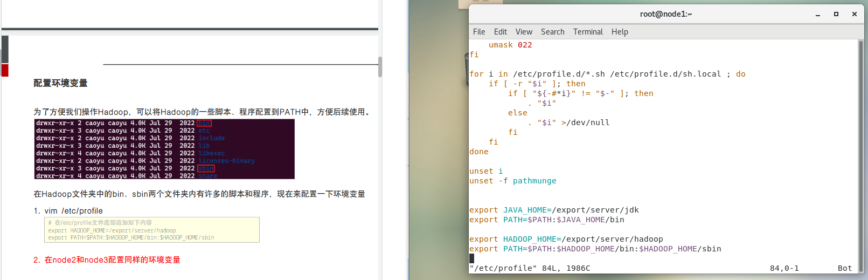Click the intro sentence beginning '为了方便我们操作Hadoop'
The width and height of the screenshot is (868, 280).
[203, 112]
